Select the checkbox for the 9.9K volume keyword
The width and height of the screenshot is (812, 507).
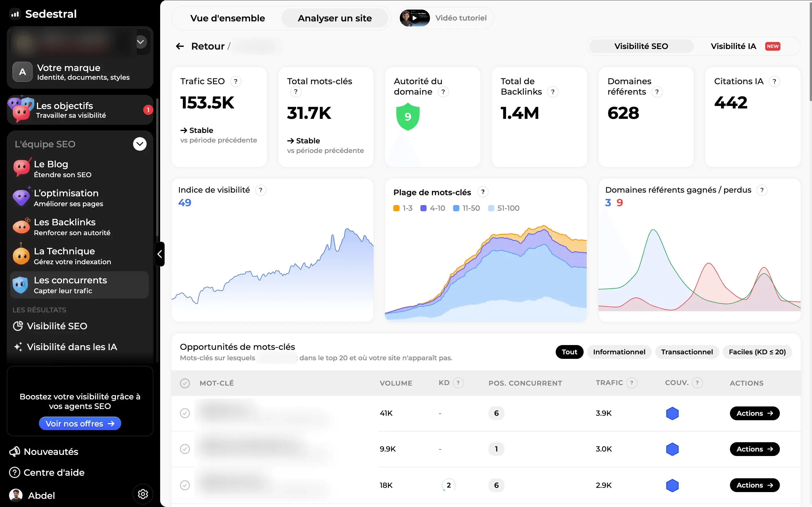point(185,449)
